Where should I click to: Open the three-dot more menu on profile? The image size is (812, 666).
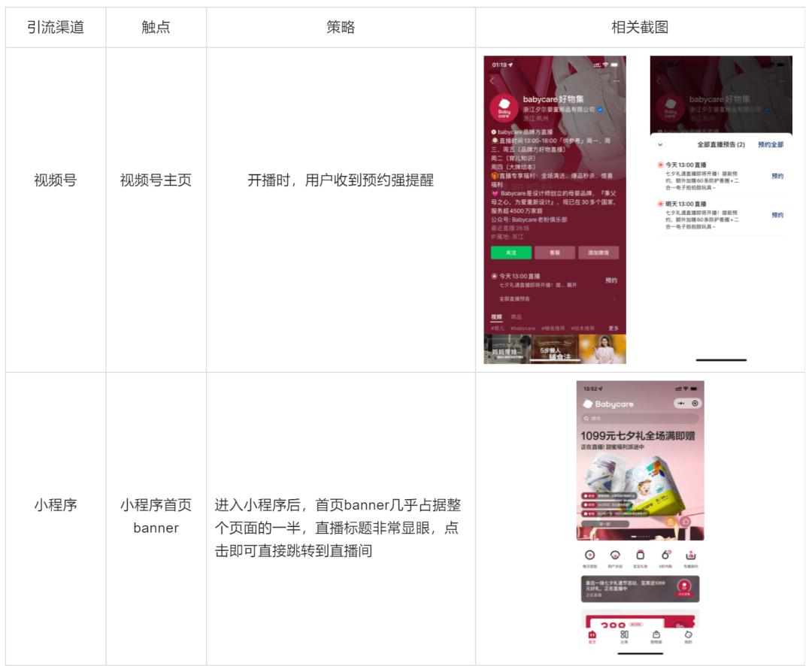click(x=617, y=80)
